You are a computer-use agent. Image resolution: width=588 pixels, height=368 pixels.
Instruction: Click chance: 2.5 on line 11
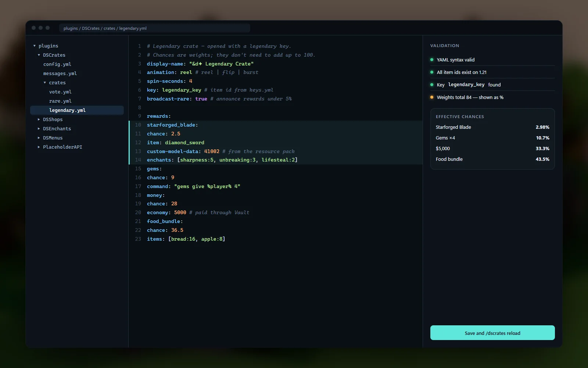coord(164,134)
